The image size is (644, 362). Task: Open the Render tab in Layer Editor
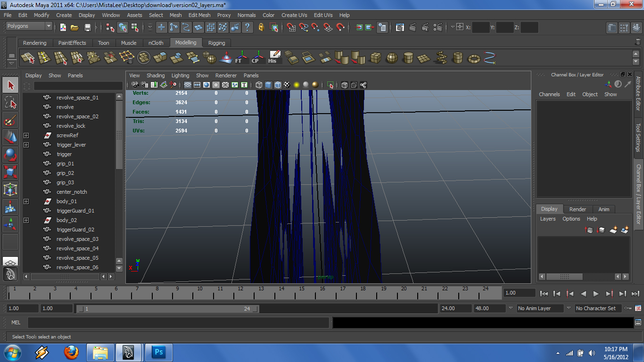coord(578,209)
